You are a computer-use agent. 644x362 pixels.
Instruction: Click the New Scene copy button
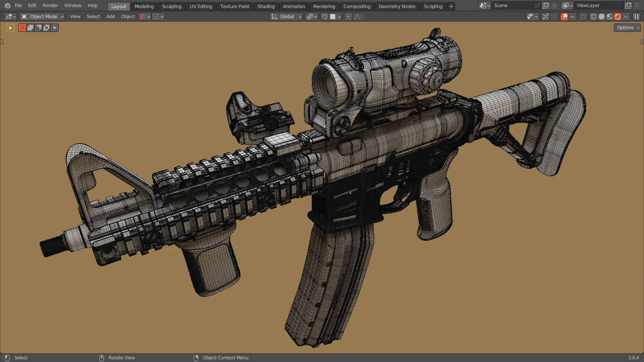[546, 5]
